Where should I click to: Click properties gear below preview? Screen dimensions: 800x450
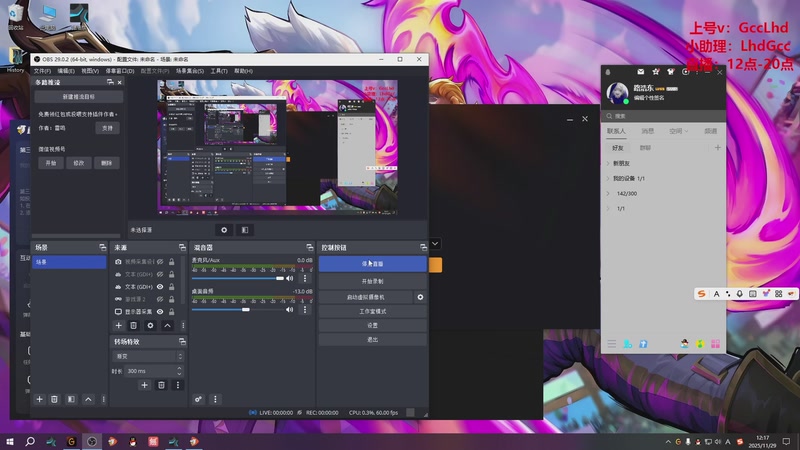223,230
